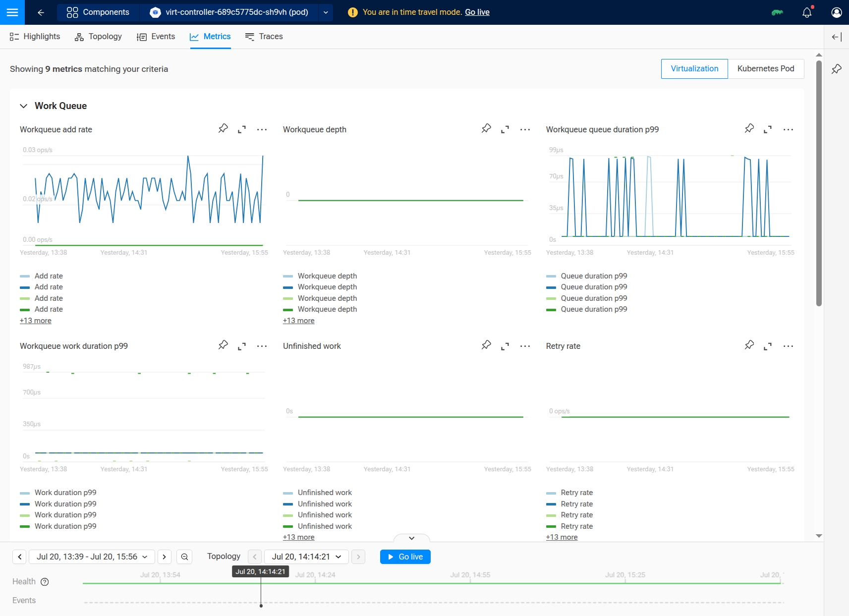Open the Components breadcrumb
The image size is (849, 616).
click(x=98, y=12)
